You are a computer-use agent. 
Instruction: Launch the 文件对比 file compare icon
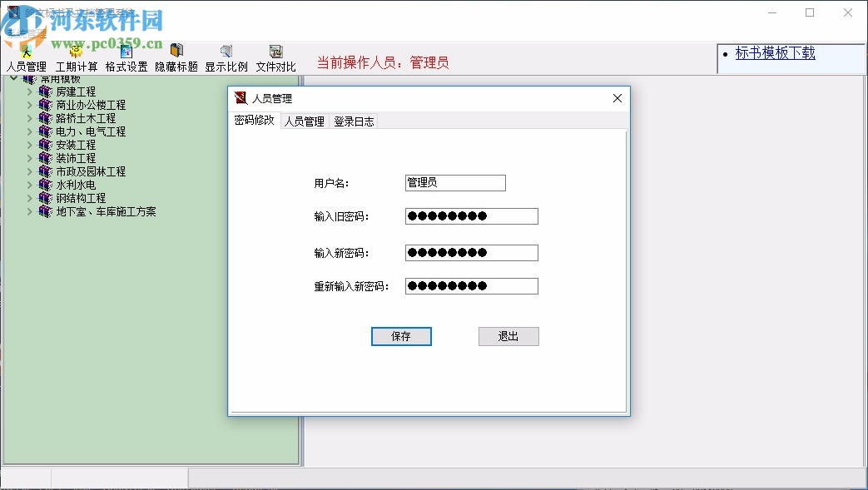(275, 52)
